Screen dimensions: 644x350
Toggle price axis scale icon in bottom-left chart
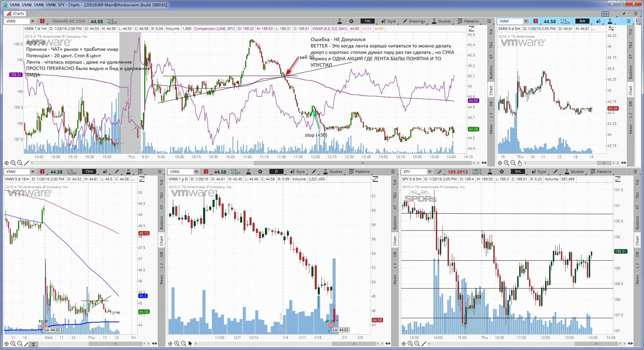coord(142,179)
